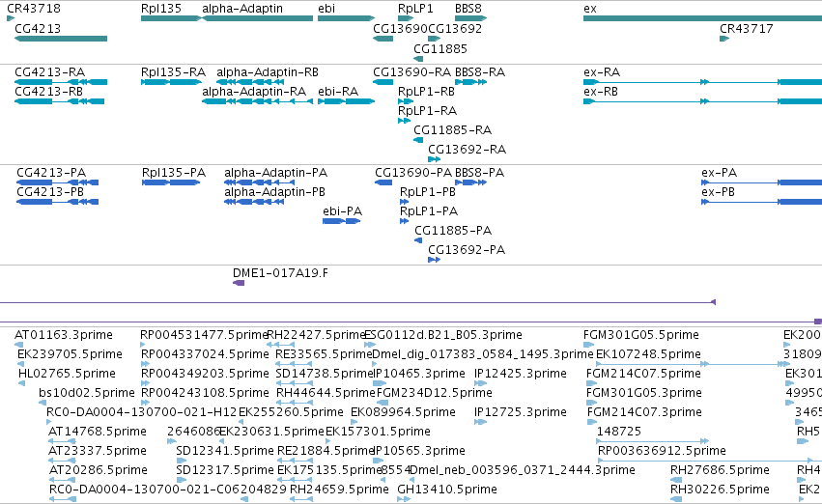822x504 pixels.
Task: Click the DME1-017A19.F feature label
Action: click(x=280, y=273)
